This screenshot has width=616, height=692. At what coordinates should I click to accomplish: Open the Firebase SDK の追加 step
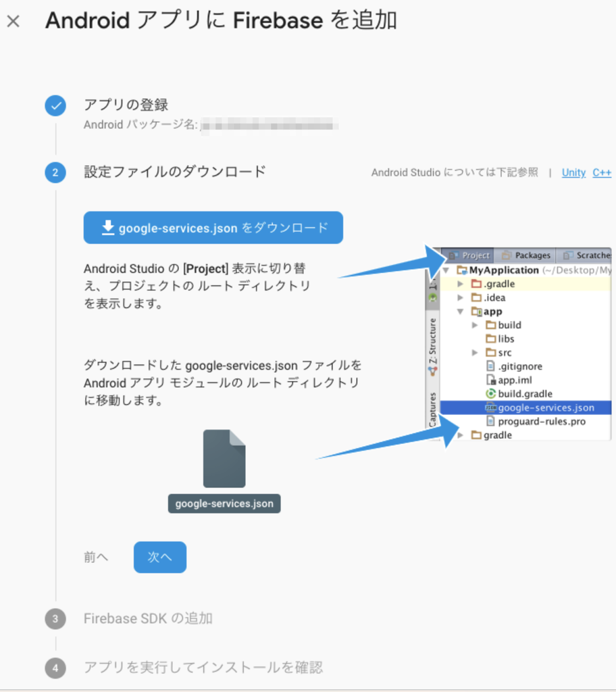149,619
